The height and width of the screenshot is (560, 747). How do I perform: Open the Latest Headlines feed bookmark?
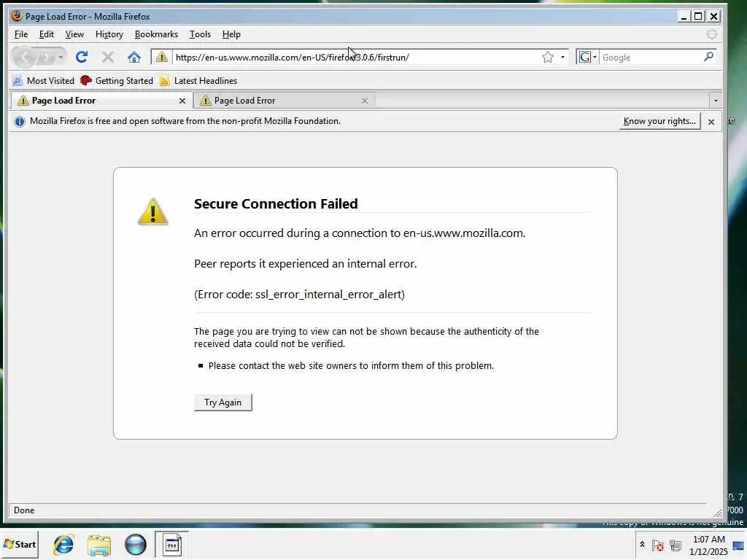pyautogui.click(x=198, y=80)
